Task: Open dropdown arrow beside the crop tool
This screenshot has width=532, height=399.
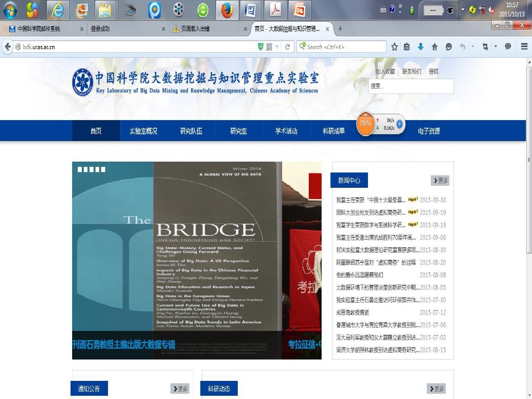Action: tap(496, 47)
